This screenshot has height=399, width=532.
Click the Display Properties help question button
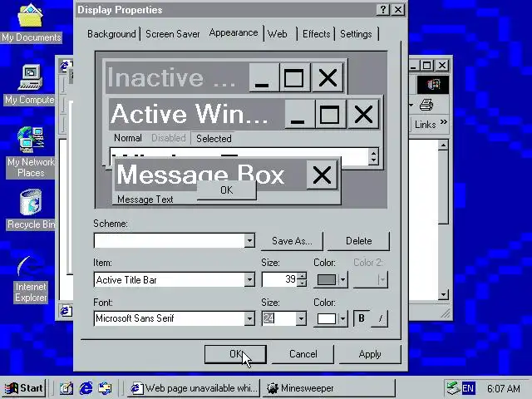(x=383, y=9)
